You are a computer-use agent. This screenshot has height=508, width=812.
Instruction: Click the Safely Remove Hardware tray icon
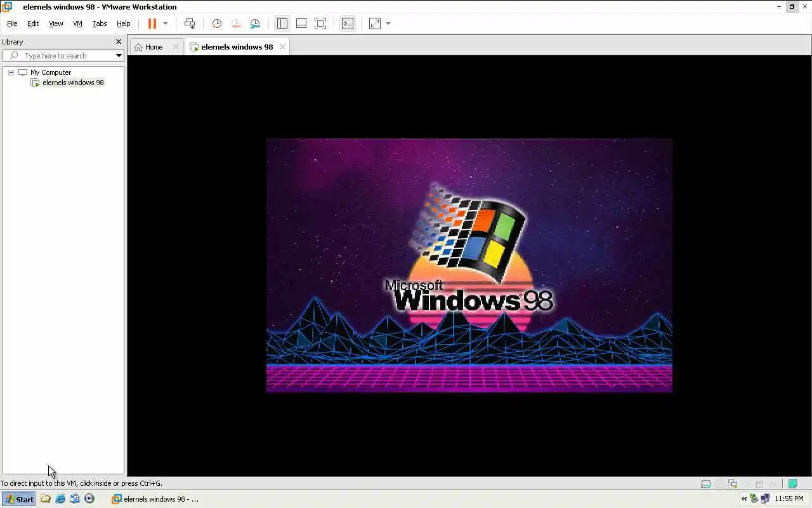754,499
